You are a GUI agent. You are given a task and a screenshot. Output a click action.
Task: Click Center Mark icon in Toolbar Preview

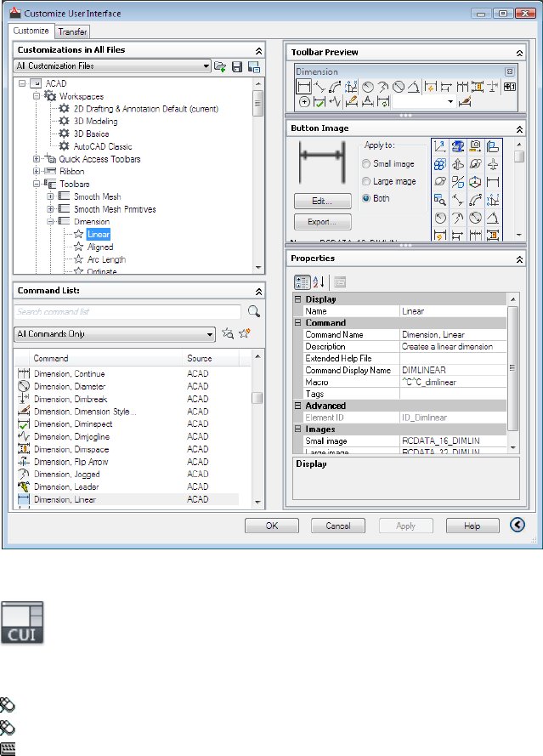coord(304,102)
